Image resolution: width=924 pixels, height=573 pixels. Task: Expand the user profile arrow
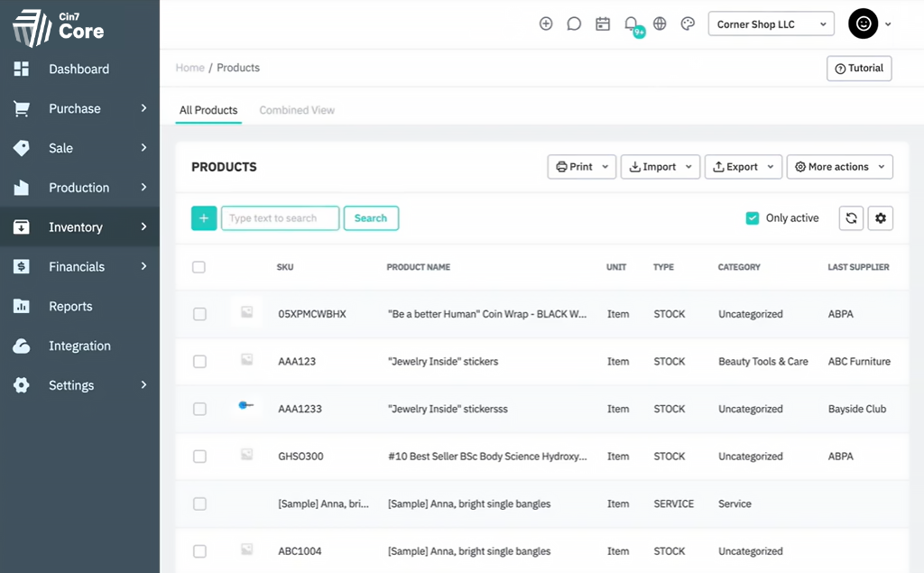(888, 24)
